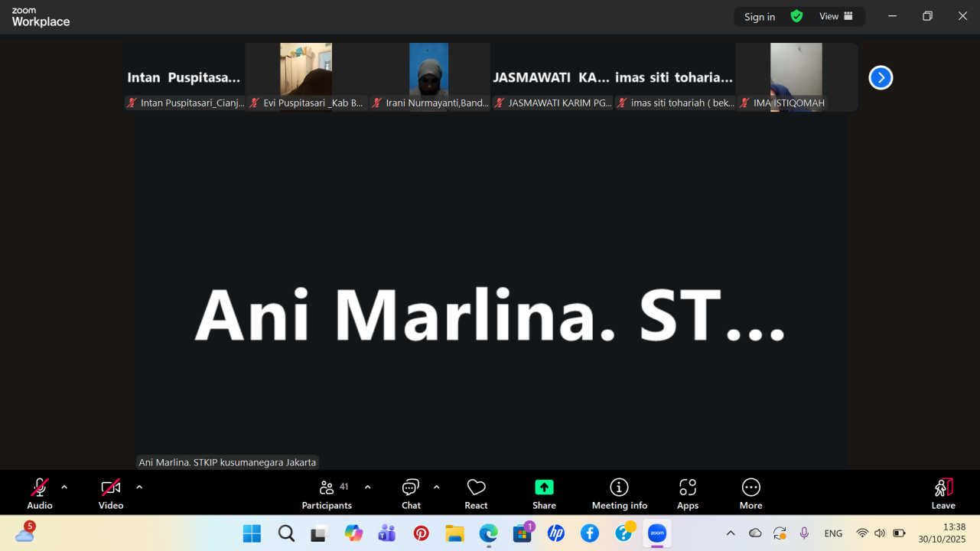Open Microsoft Edge from the taskbar

(x=488, y=533)
